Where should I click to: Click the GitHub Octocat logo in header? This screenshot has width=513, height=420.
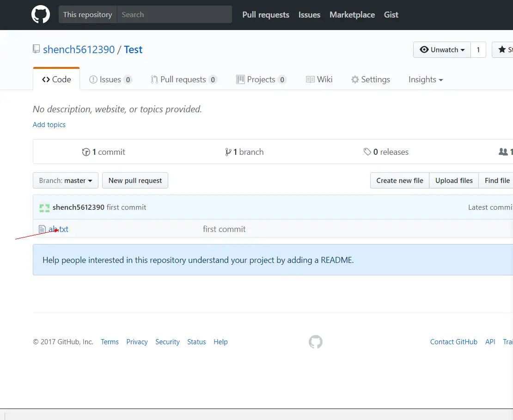click(41, 14)
